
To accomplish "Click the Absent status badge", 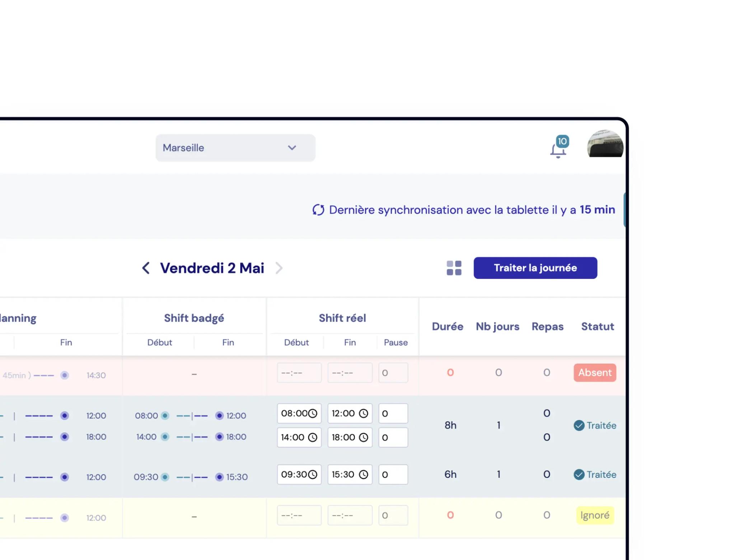I will pyautogui.click(x=595, y=373).
